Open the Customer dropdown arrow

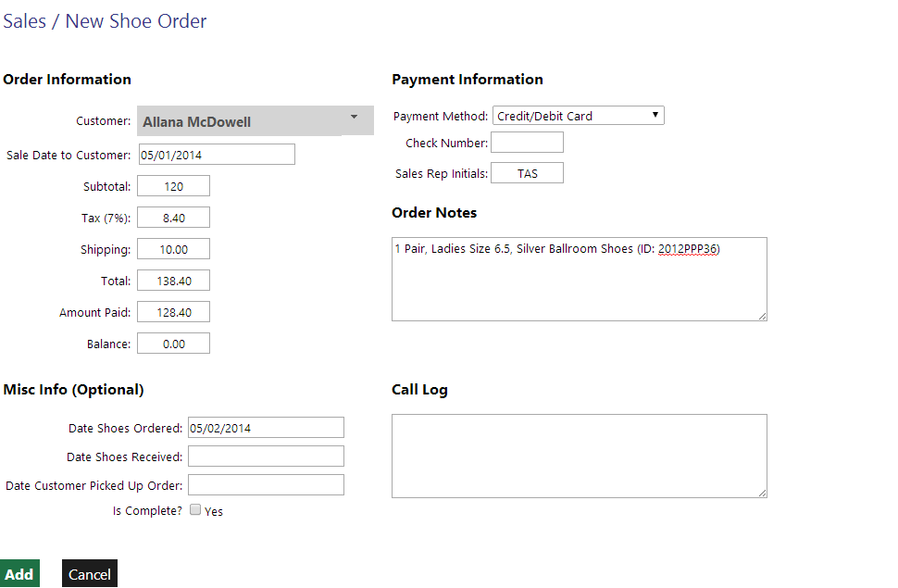coord(353,119)
